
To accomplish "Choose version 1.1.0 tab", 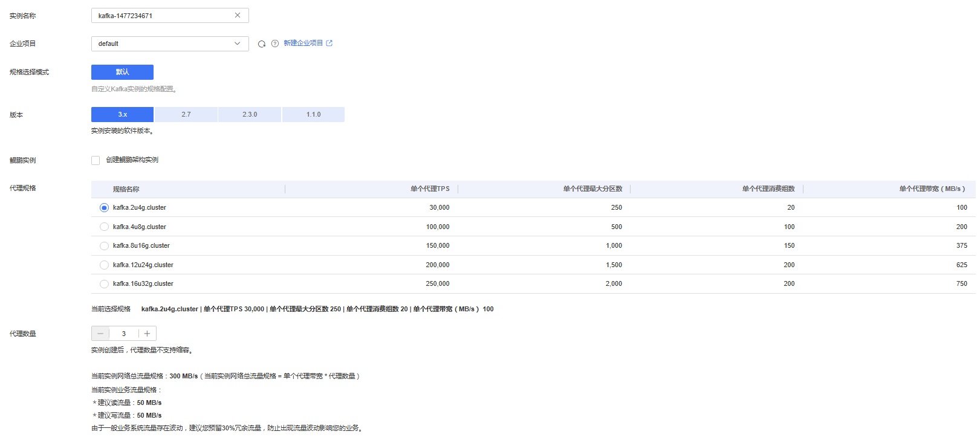I will pos(313,115).
